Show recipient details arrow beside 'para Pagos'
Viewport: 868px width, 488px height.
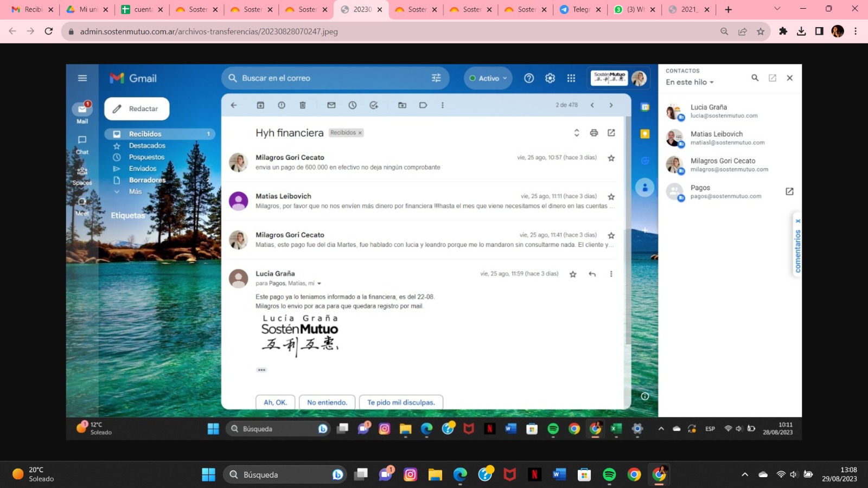pyautogui.click(x=319, y=284)
